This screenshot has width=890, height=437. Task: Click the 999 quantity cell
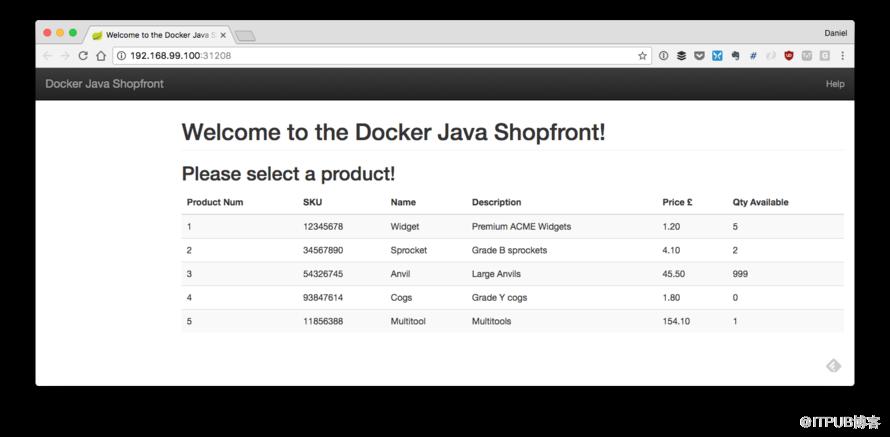tap(740, 274)
